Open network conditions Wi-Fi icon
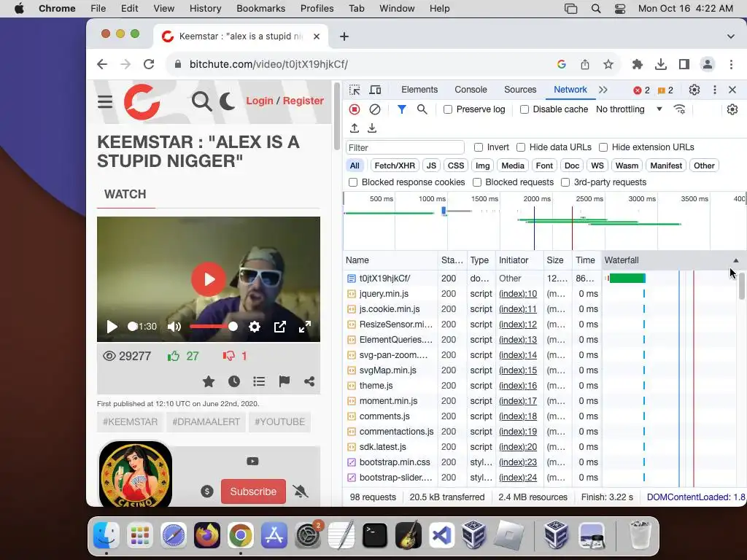 click(x=679, y=109)
